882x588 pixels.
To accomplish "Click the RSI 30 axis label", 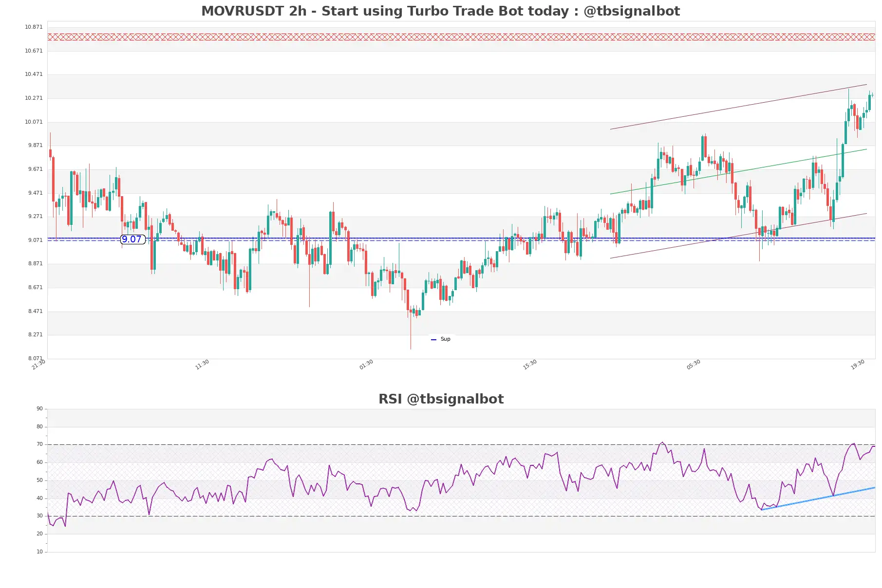I will tap(39, 515).
